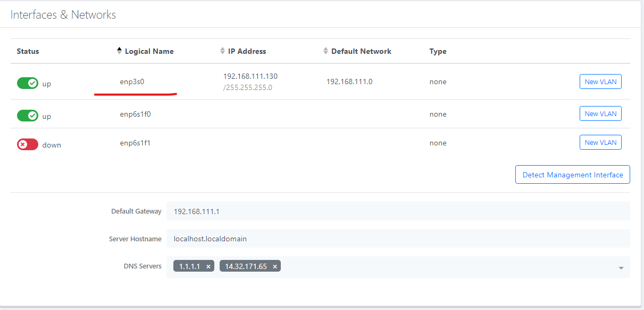
Task: Sort by IP Address column arrow
Action: 223,51
